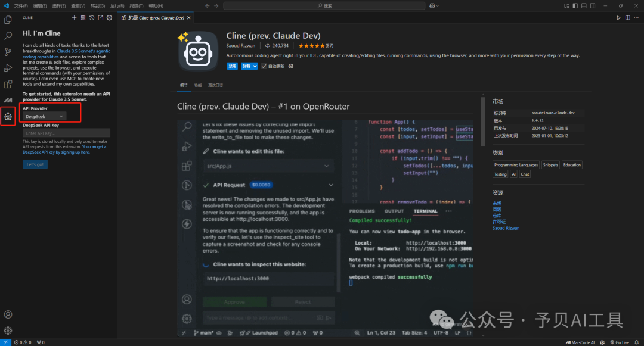Click the 禁用 disable button

pos(233,66)
